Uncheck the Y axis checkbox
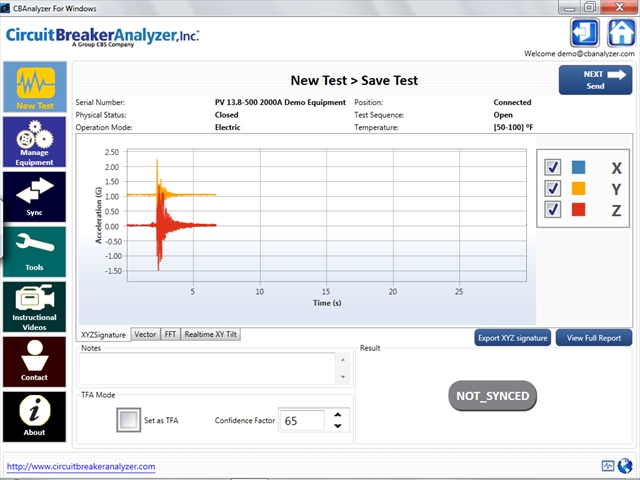The width and height of the screenshot is (640, 480). click(553, 189)
